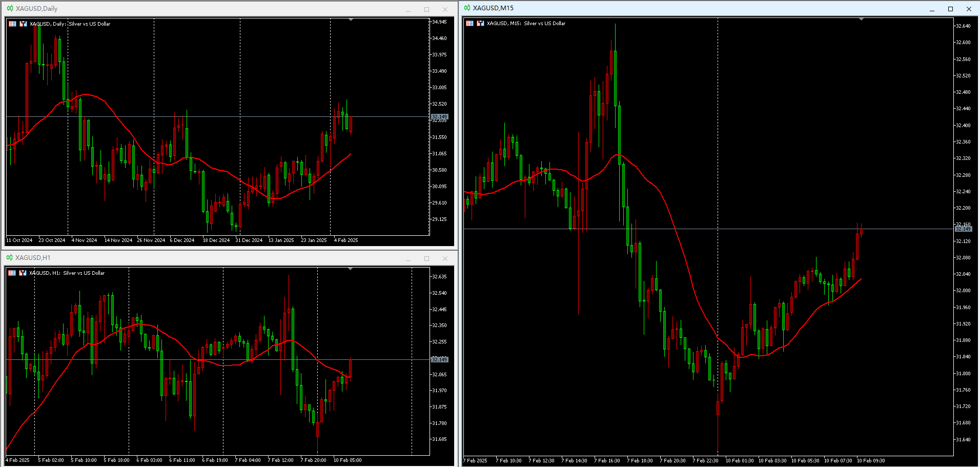This screenshot has width=980, height=467.
Task: Click 32.000 on M15 price scale
Action: (x=963, y=290)
